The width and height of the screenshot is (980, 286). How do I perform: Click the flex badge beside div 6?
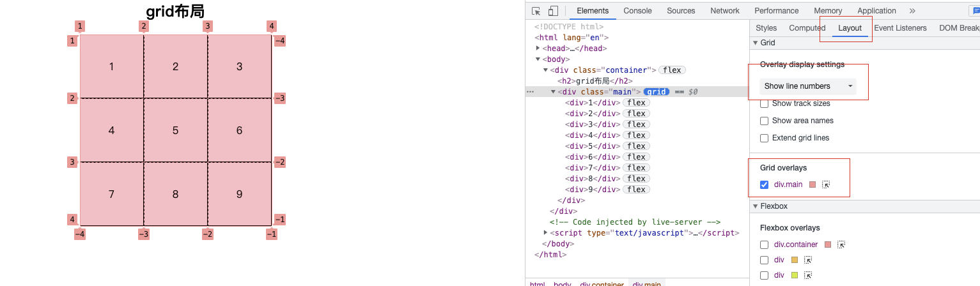636,157
